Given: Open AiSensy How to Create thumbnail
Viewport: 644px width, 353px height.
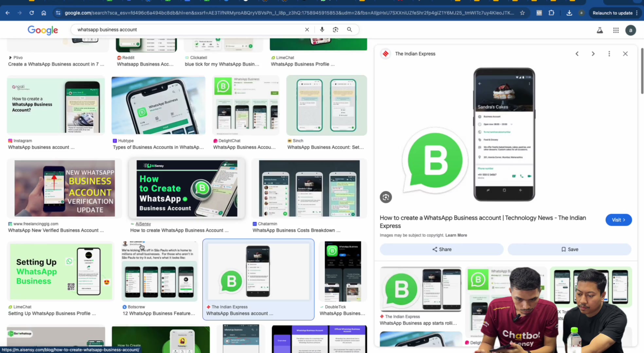Looking at the screenshot, I should click(x=187, y=188).
